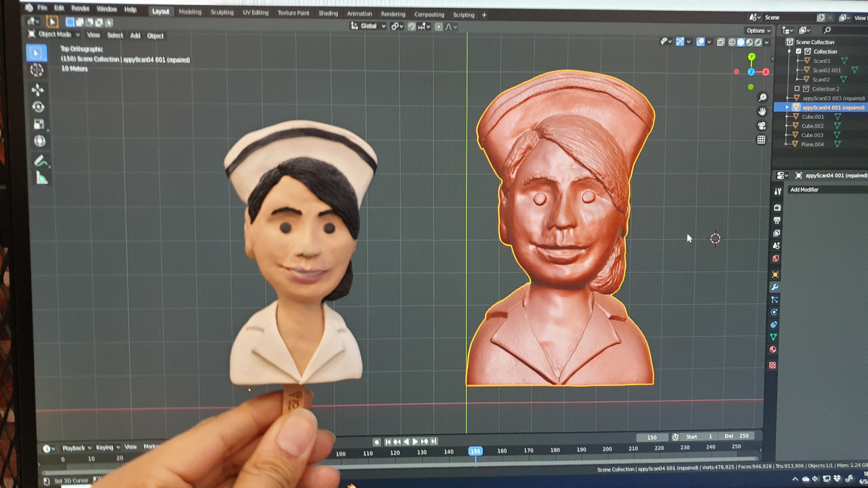868x488 pixels.
Task: Switch to the Shading workspace tab
Action: [328, 14]
